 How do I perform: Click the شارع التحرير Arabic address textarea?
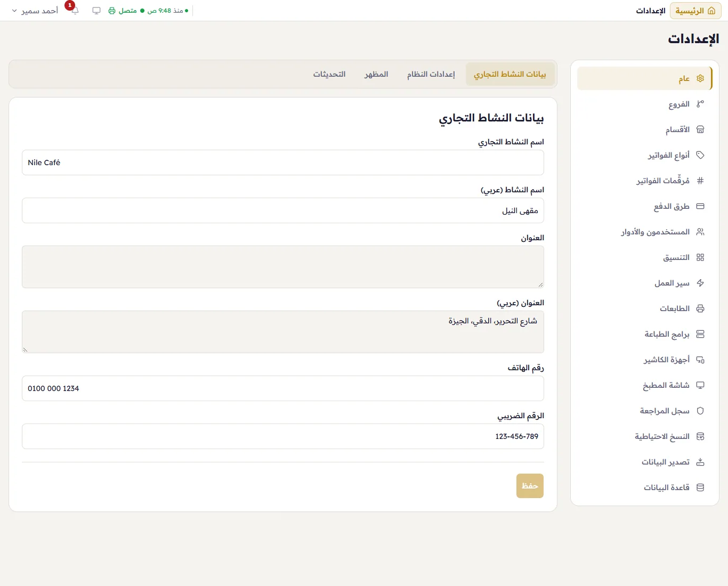[283, 332]
